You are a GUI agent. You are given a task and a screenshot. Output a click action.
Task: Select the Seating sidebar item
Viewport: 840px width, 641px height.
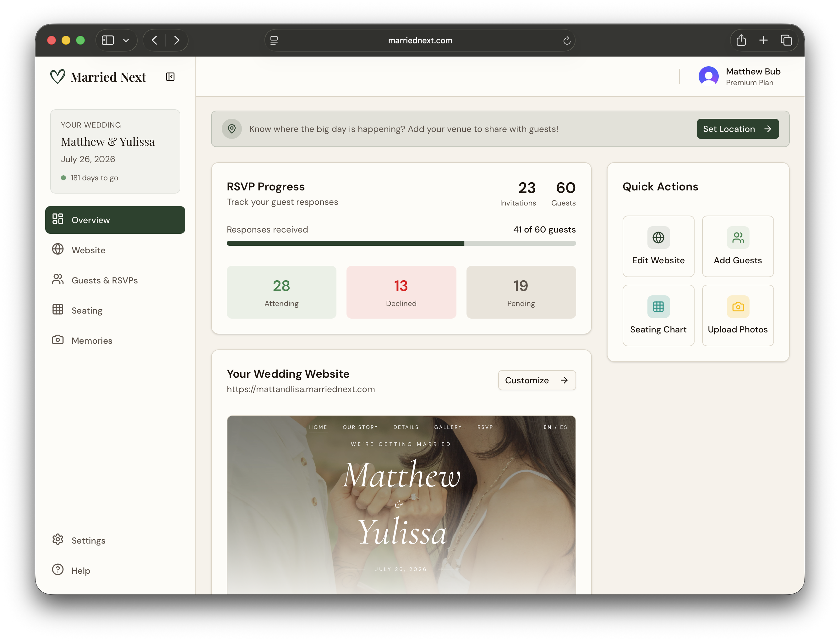click(x=87, y=310)
